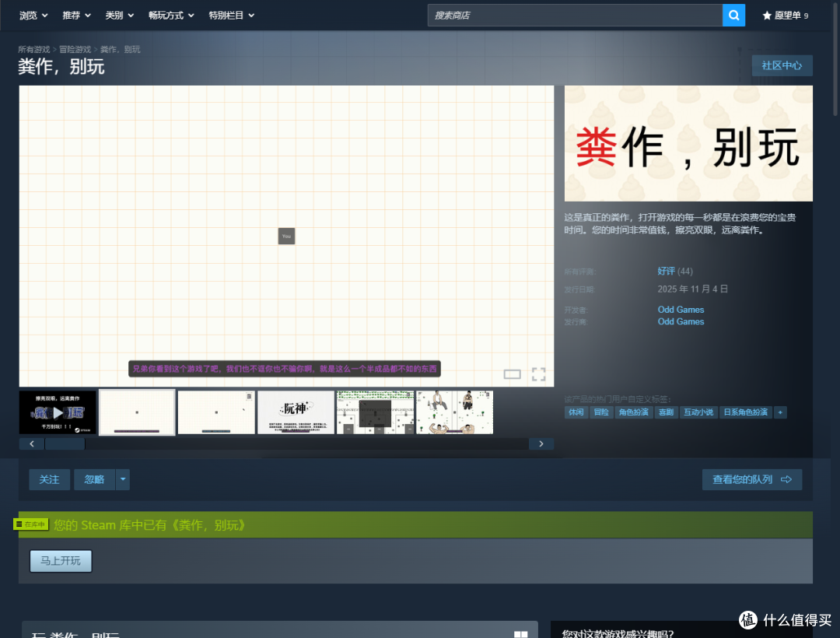Click the 社区中心 button

click(782, 65)
